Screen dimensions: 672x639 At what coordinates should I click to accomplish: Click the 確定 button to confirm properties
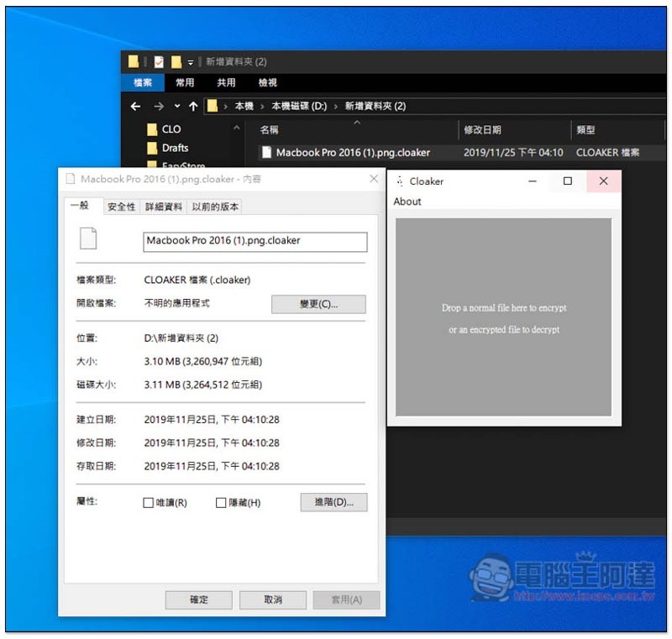click(x=199, y=600)
